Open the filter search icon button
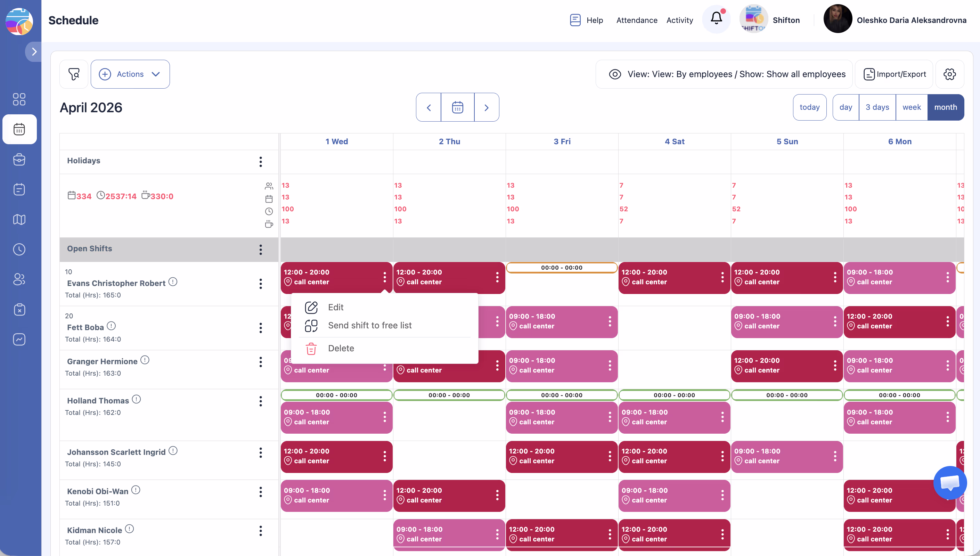Viewport: 980px width, 556px height. pyautogui.click(x=74, y=74)
